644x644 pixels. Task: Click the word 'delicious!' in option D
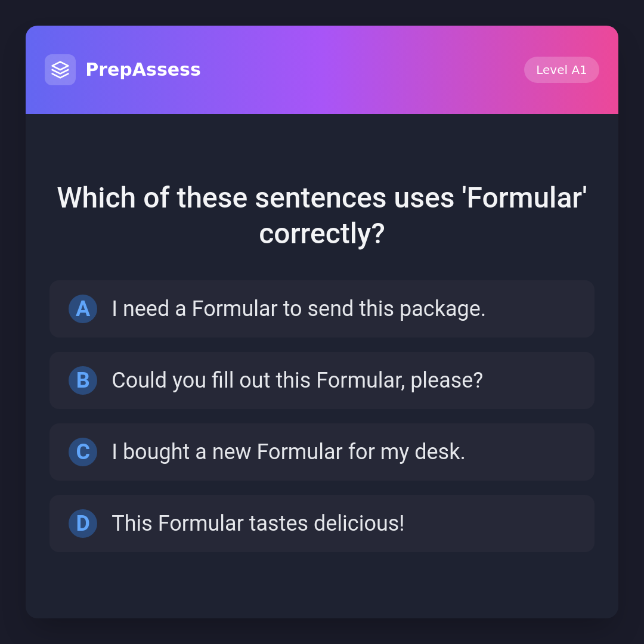pyautogui.click(x=359, y=524)
